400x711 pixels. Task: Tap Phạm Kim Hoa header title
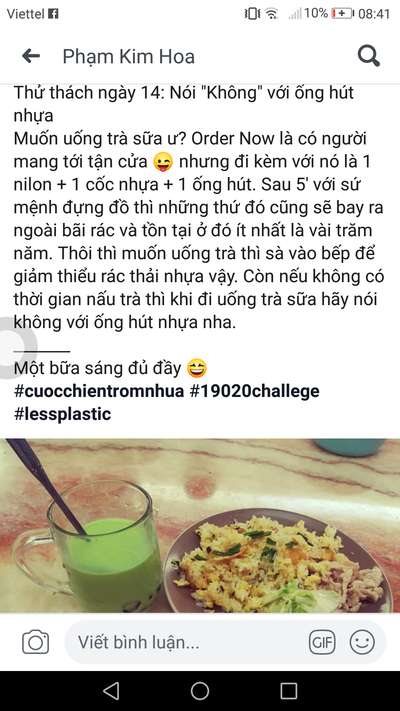pyautogui.click(x=128, y=57)
